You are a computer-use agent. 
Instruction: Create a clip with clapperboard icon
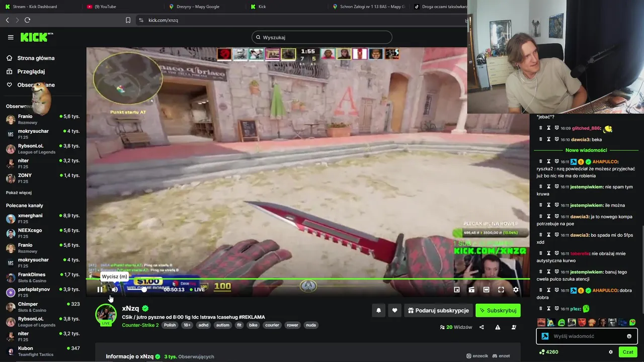point(471,290)
